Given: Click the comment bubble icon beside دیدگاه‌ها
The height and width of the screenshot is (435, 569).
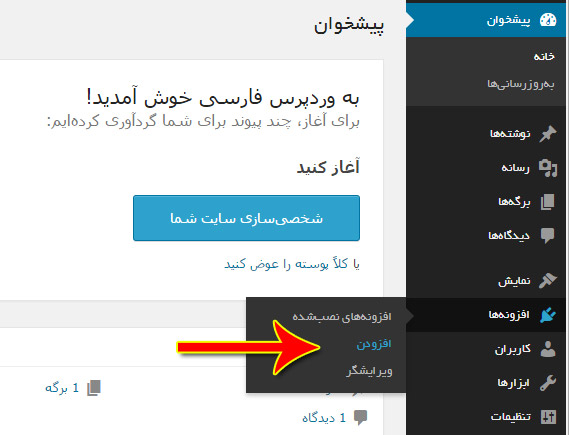Looking at the screenshot, I should tap(548, 236).
